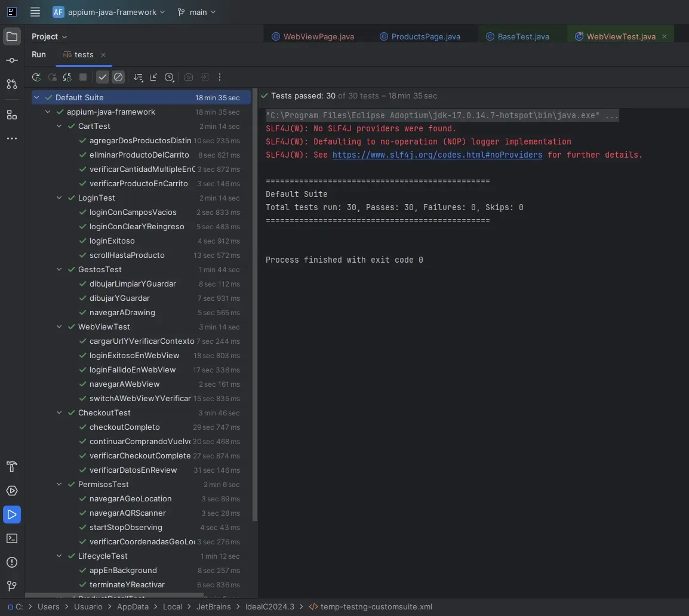The image size is (689, 616).
Task: Click the test tree horizontal scrollbar
Action: click(x=114, y=595)
